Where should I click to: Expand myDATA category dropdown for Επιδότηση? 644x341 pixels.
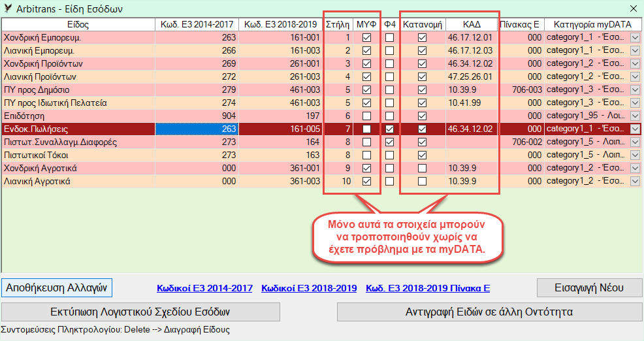(636, 116)
